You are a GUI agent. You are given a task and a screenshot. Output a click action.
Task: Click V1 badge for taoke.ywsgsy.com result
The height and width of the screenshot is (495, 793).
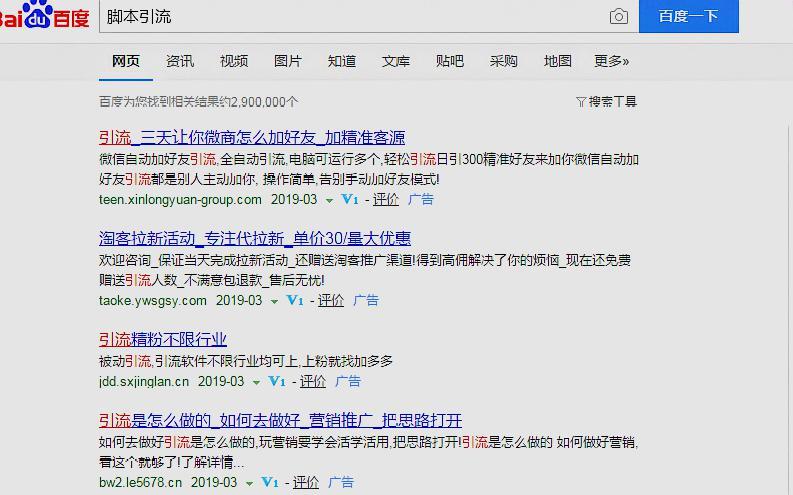pyautogui.click(x=295, y=300)
